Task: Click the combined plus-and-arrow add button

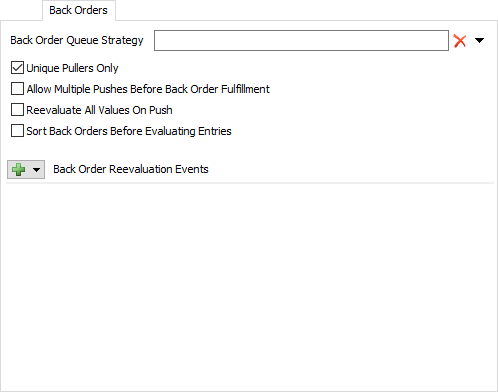Action: point(26,169)
